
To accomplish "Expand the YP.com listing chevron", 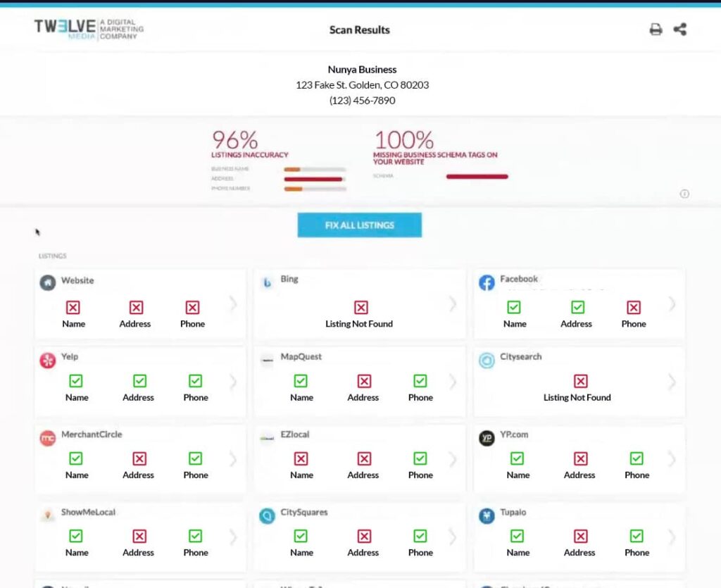I will [672, 459].
